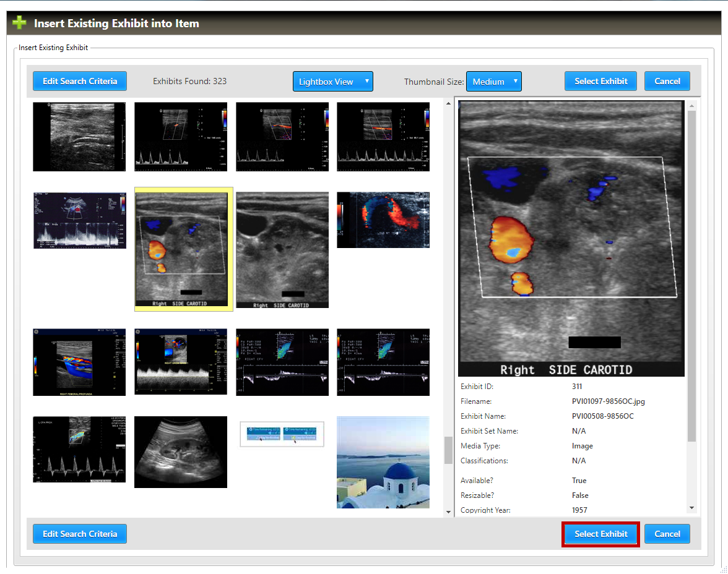
Task: Select the kidney grayscale ultrasound thumbnail
Action: tap(180, 452)
